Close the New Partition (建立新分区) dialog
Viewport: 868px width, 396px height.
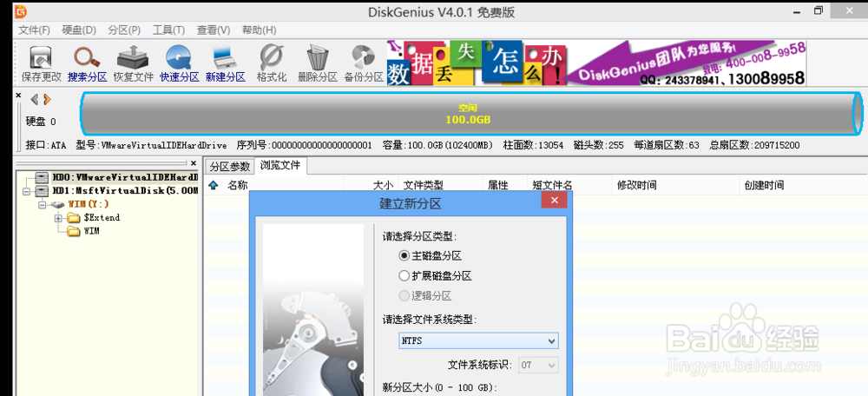(x=554, y=201)
